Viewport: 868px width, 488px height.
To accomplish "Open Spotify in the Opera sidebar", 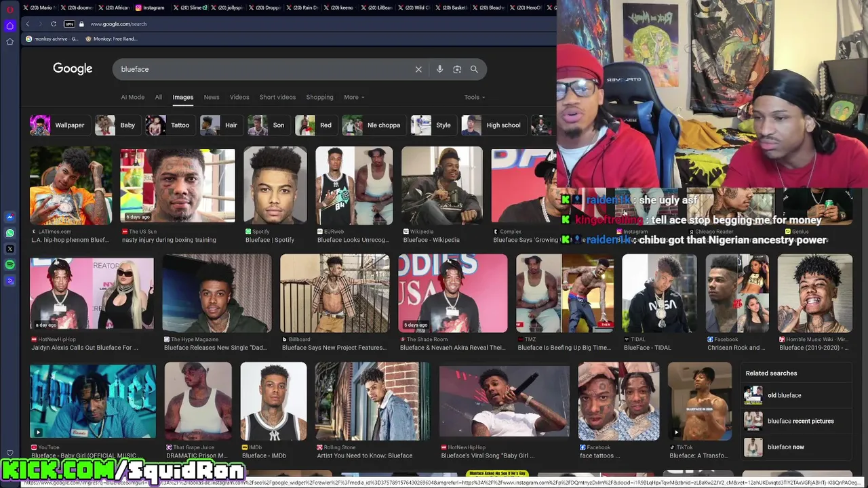I will click(x=9, y=264).
